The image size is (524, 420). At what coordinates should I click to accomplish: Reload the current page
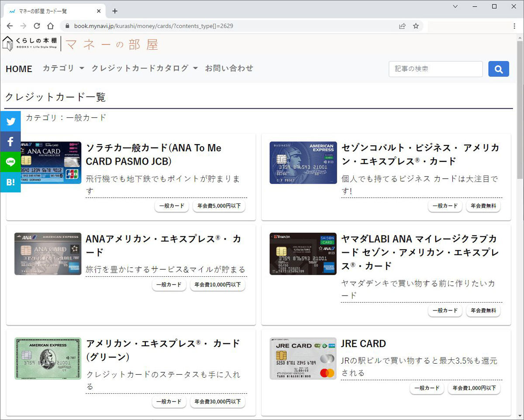click(37, 26)
